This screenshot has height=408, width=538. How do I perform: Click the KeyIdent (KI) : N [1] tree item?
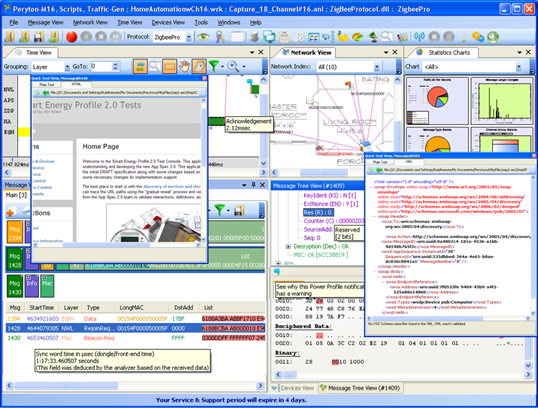tap(330, 195)
